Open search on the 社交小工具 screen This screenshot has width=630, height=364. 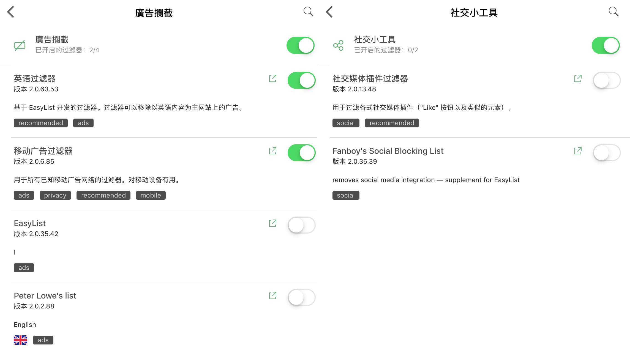(614, 12)
